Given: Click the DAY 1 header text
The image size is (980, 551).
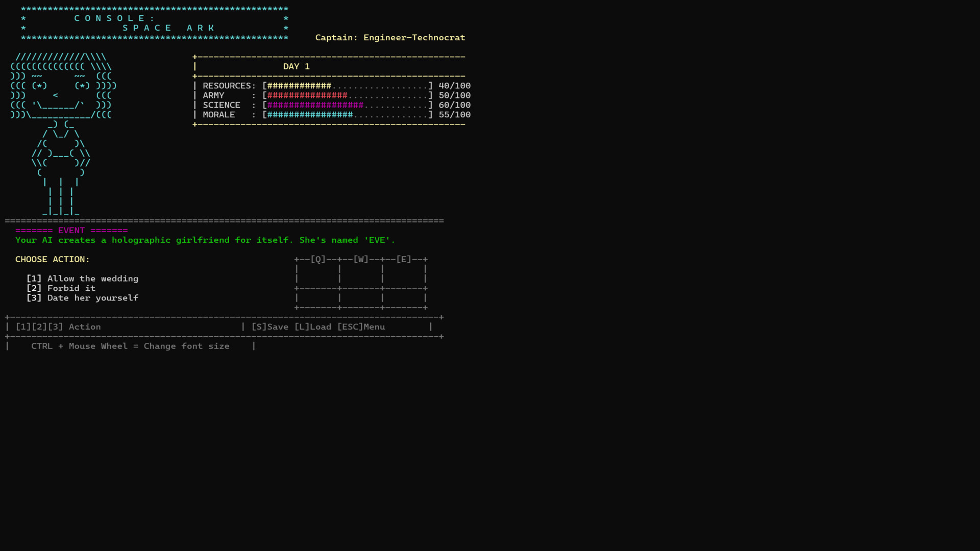Looking at the screenshot, I should [297, 66].
